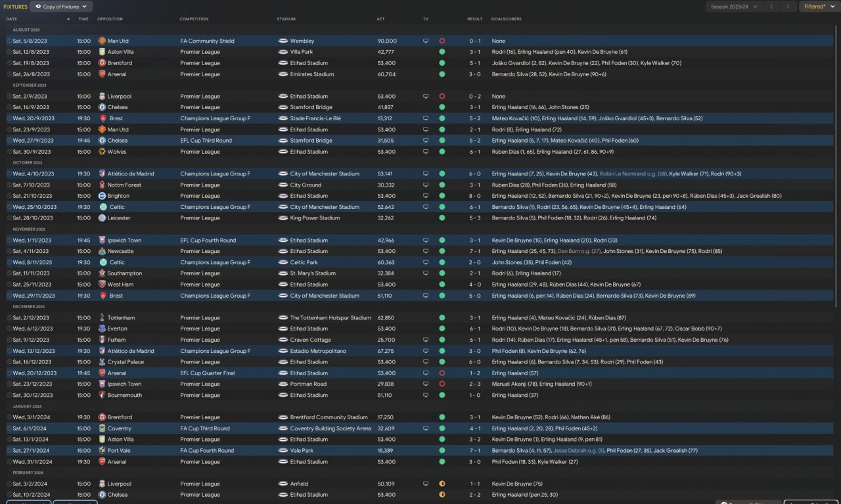Sort by the Goalscorers column header
Viewport: 841px width, 504px height.
point(507,19)
